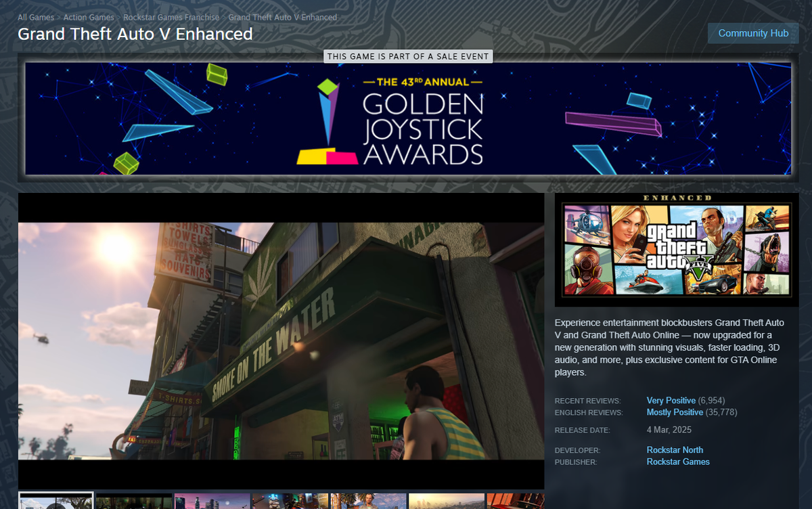The image size is (812, 509).
Task: Click Grand Theft Auto V Enhanced breadcrumb
Action: (x=283, y=18)
